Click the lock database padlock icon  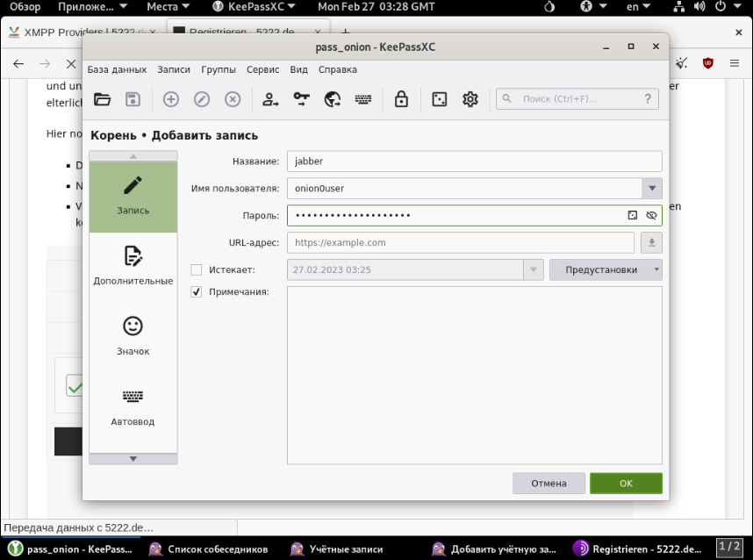click(x=401, y=99)
